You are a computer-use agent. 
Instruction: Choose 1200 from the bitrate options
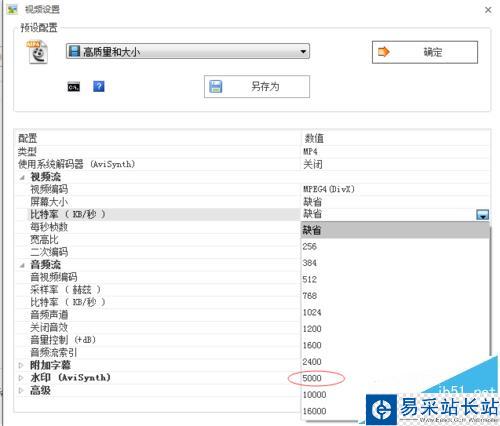[395, 329]
